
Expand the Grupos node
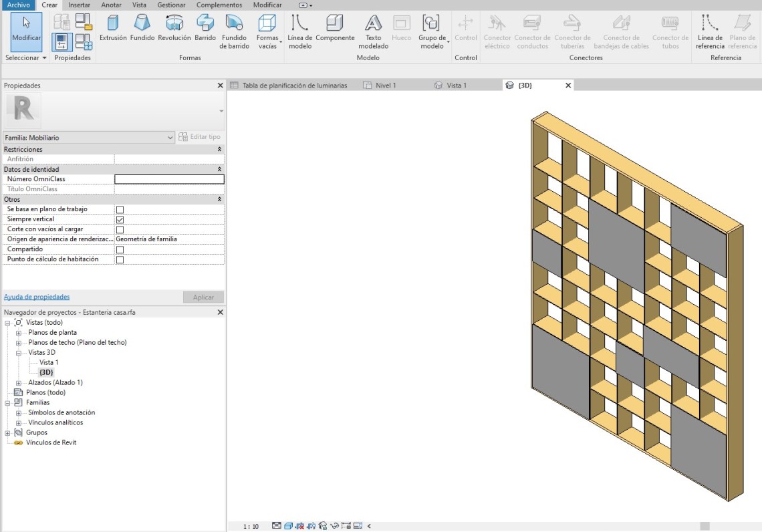7,433
